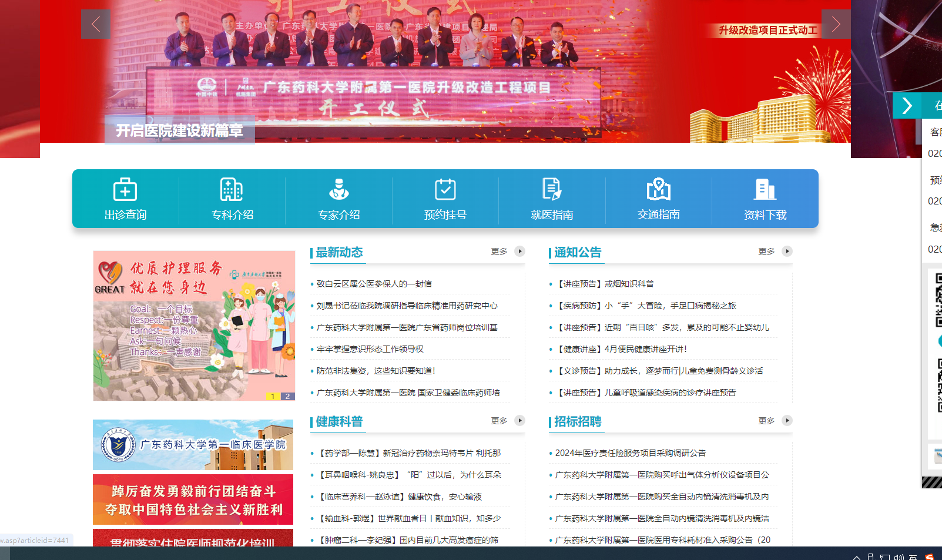Go to next banner slide arrow
Image resolution: width=942 pixels, height=560 pixels.
[836, 24]
